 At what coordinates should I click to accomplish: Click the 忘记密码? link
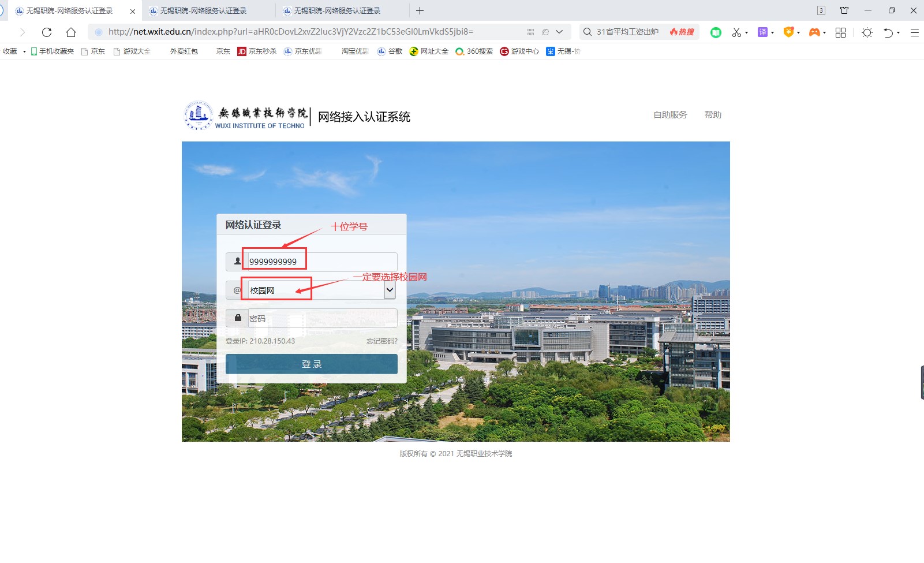(x=381, y=341)
